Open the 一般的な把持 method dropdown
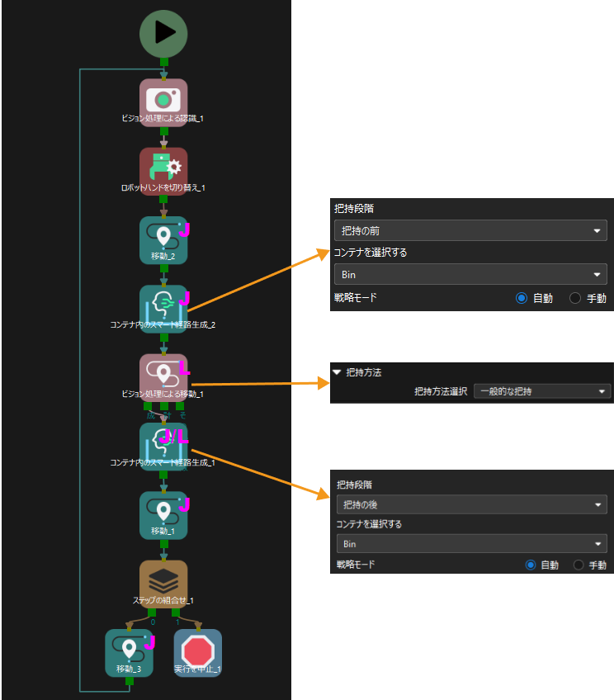 (x=541, y=391)
